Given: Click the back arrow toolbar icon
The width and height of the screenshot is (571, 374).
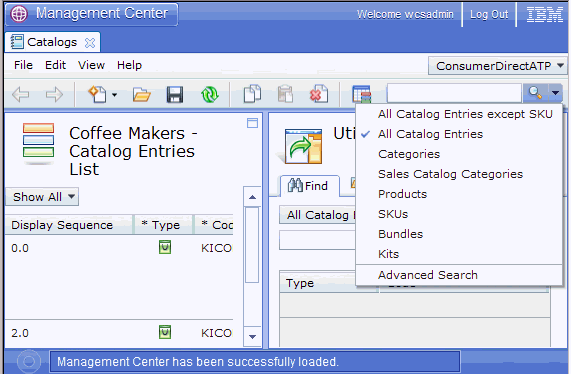Looking at the screenshot, I should pyautogui.click(x=20, y=95).
